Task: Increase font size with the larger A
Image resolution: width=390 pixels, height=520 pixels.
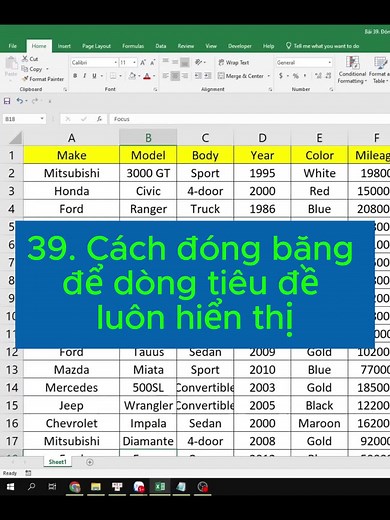Action: 143,62
